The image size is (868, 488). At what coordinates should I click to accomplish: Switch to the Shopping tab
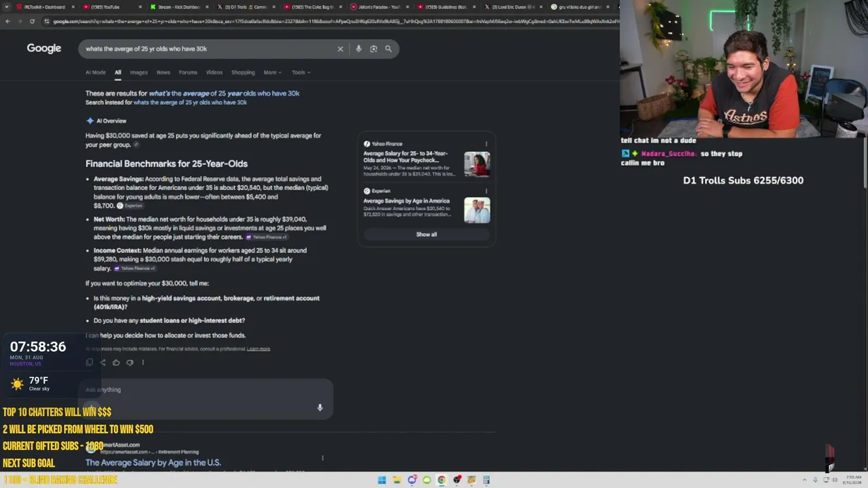[243, 73]
